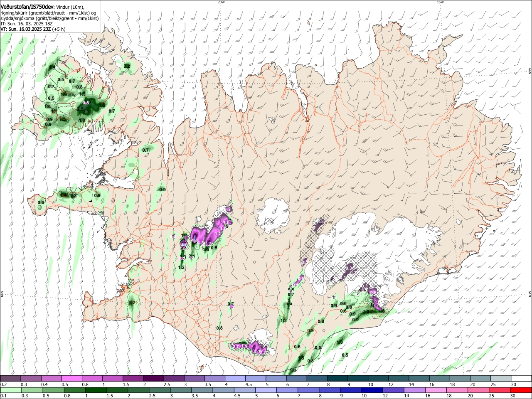Image resolution: width=532 pixels, height=399 pixels.
Task: Pick the dark teal 8 snow legend swatch
Action: 337,378
